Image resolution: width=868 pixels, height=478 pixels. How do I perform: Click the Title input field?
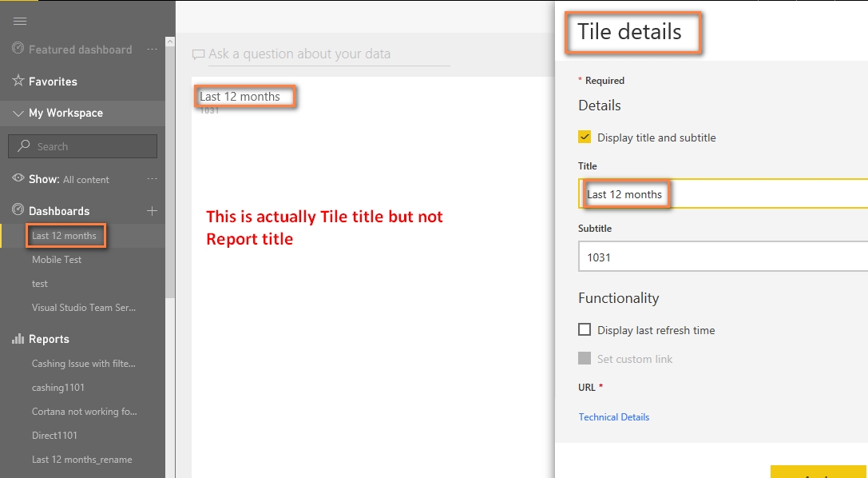[x=723, y=194]
